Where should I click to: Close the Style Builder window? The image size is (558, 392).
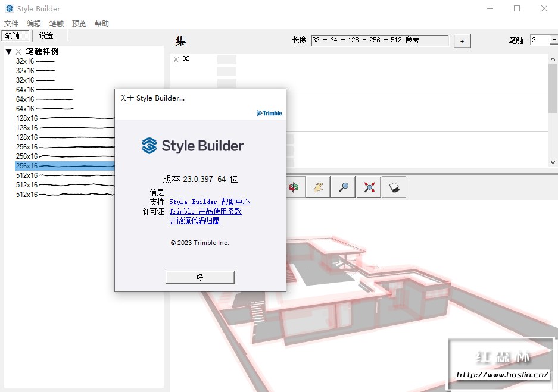(544, 8)
